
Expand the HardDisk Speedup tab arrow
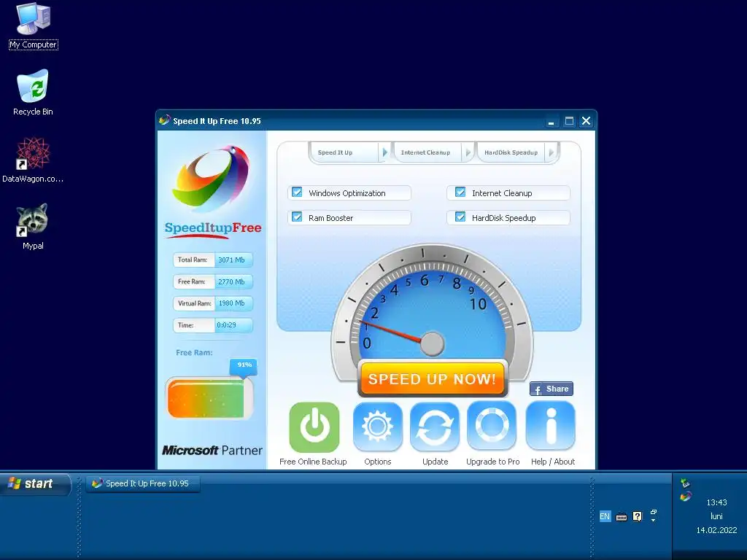coord(551,152)
